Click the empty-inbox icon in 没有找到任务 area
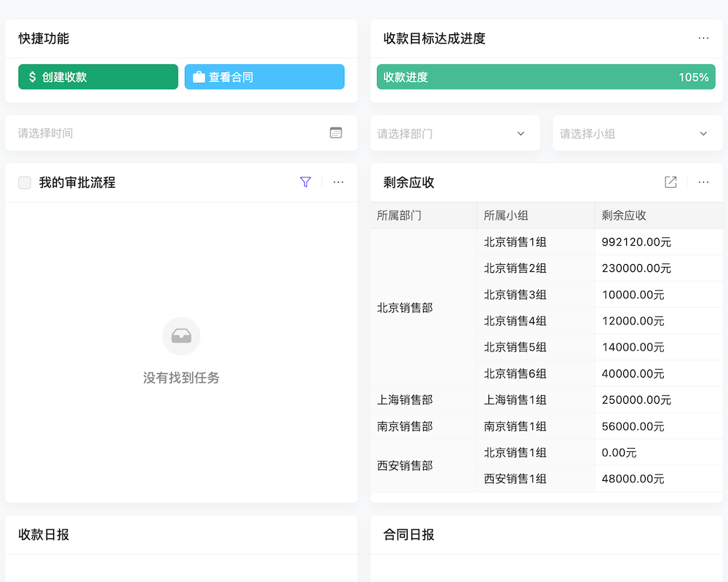The image size is (728, 582). pyautogui.click(x=181, y=336)
